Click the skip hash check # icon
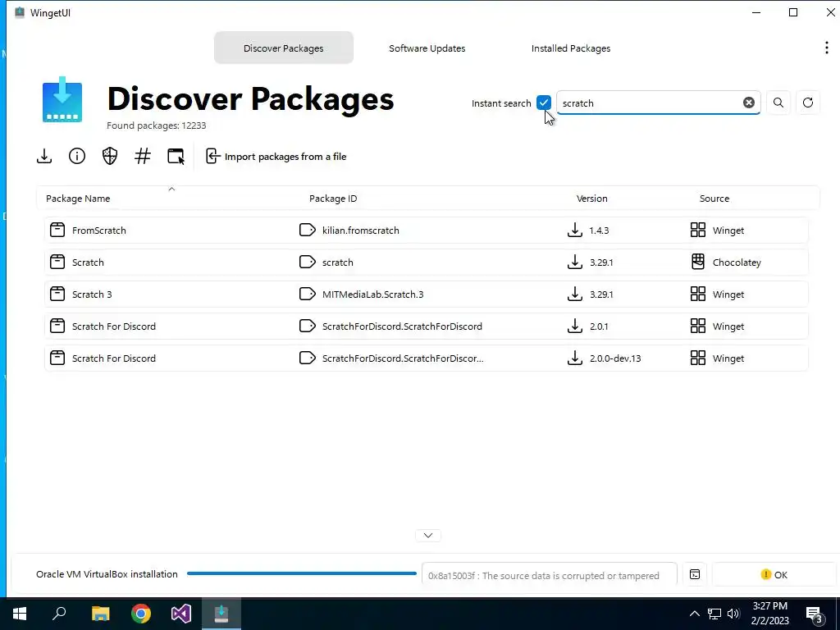The image size is (840, 630). pos(143,157)
